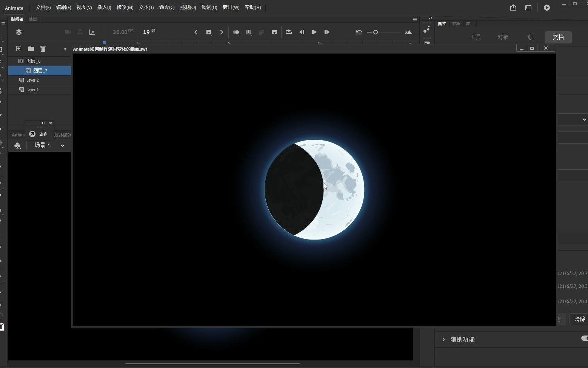Open the 修改(M) menu
The image size is (588, 368).
125,8
